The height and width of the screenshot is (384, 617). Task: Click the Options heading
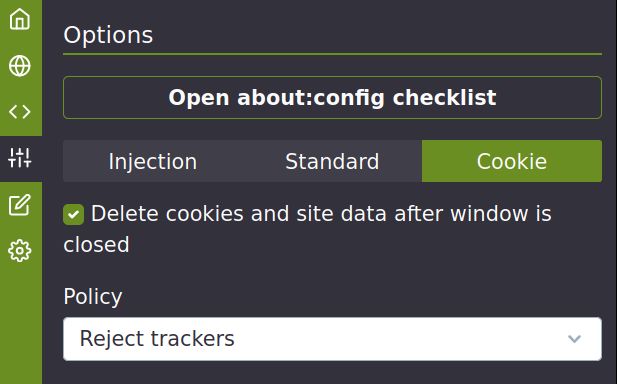click(x=108, y=35)
